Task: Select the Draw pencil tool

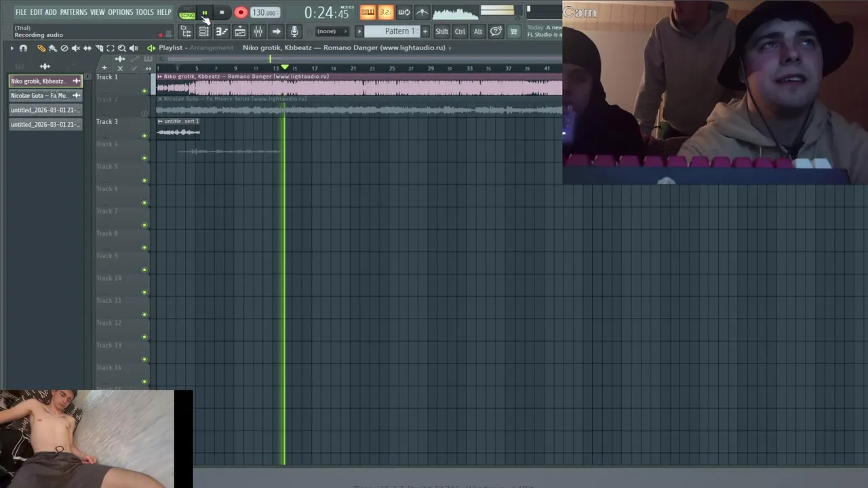Action: 41,48
